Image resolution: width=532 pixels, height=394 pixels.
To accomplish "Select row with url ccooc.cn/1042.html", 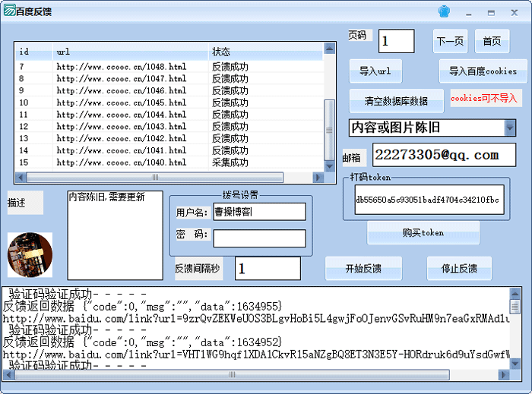I will pyautogui.click(x=169, y=139).
